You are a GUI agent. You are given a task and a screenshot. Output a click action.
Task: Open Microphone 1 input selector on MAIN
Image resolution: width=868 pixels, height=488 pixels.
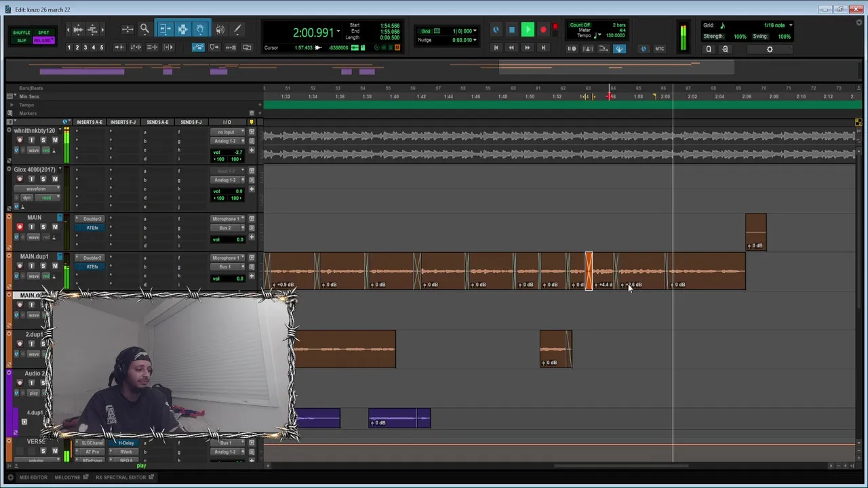click(x=228, y=219)
